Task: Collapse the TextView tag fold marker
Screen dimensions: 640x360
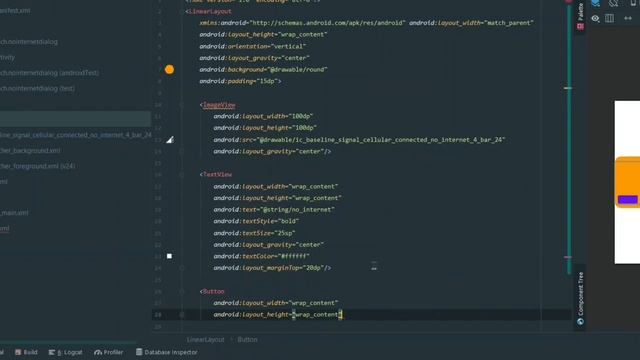Action: 182,175
